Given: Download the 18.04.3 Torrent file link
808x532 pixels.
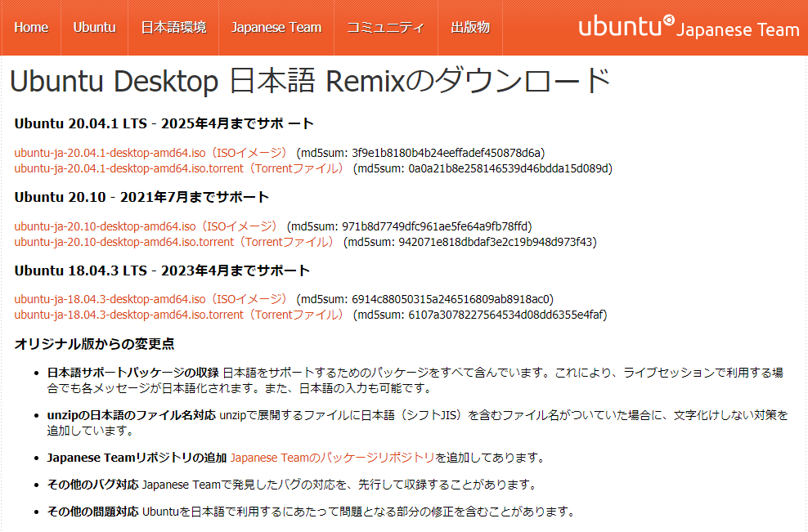Looking at the screenshot, I should 179,315.
